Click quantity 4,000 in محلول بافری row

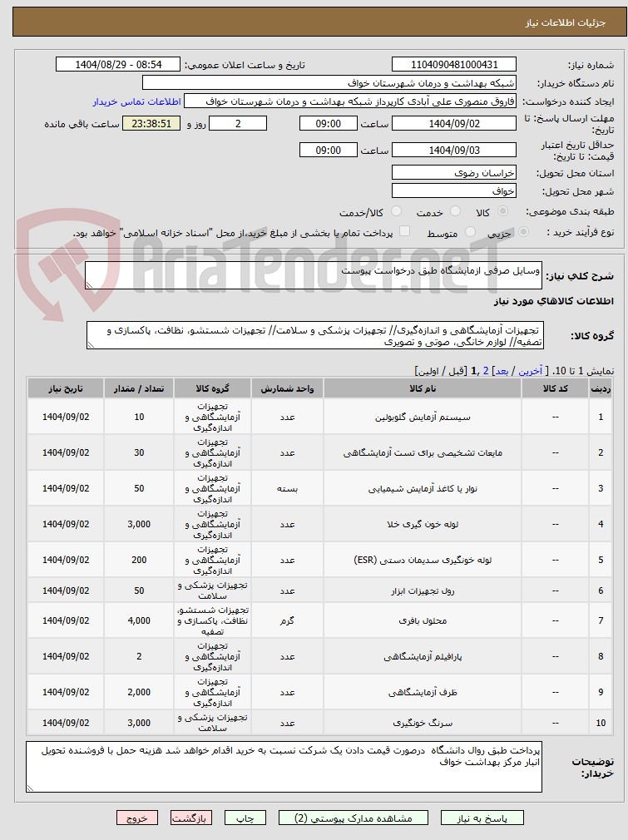tap(139, 620)
